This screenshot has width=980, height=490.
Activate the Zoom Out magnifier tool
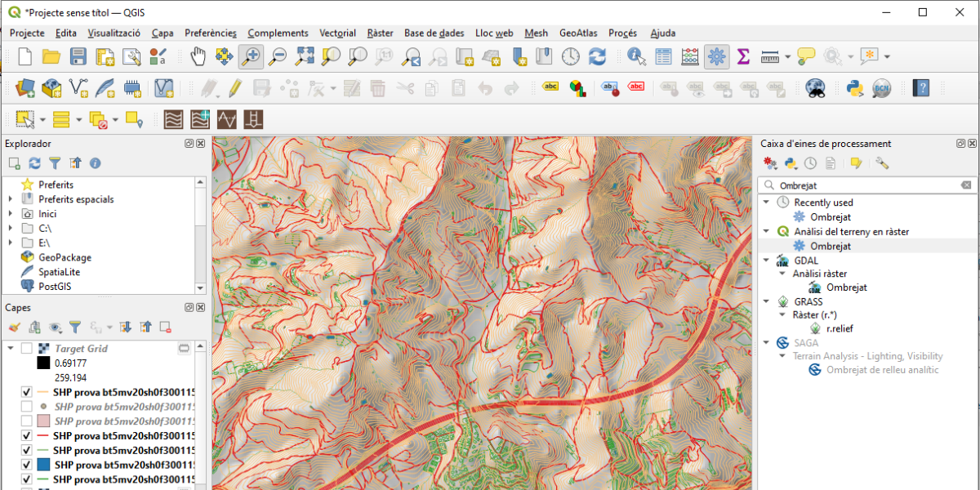pyautogui.click(x=278, y=56)
